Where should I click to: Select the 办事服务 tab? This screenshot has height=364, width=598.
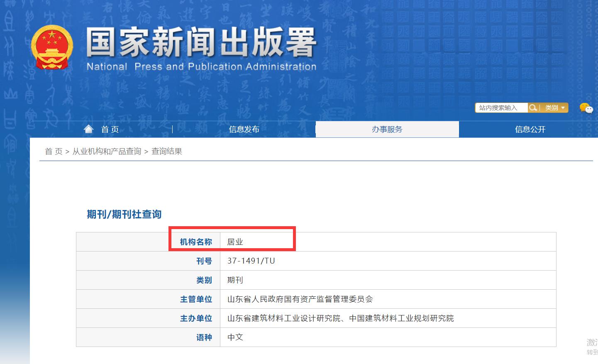coord(387,129)
